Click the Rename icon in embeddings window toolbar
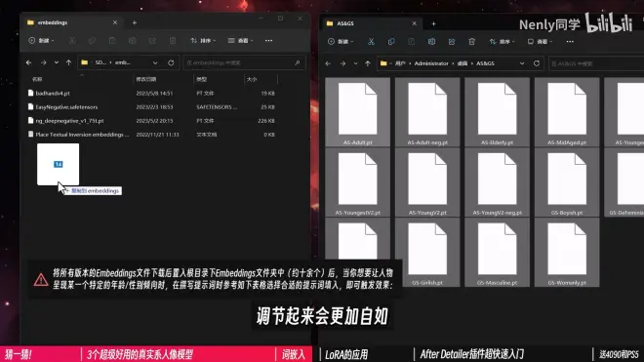The image size is (644, 362). pos(133,41)
